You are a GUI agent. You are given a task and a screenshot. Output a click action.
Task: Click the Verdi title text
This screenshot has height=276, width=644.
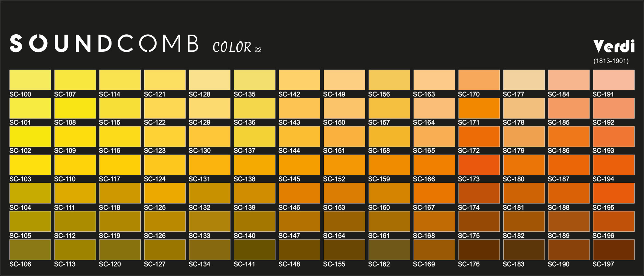614,46
